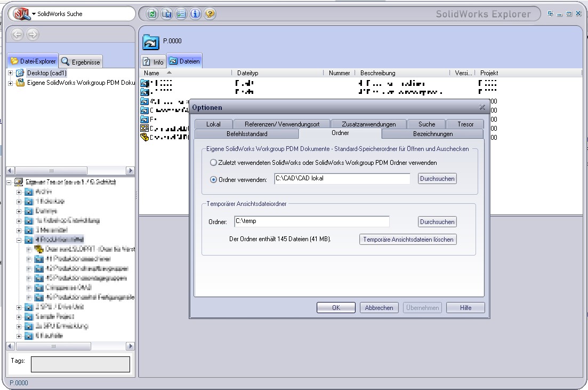Click text 'Der Ordner enthält 145 Dateien (41 MB).'
Viewport: 588px width, 390px height.
(x=280, y=239)
